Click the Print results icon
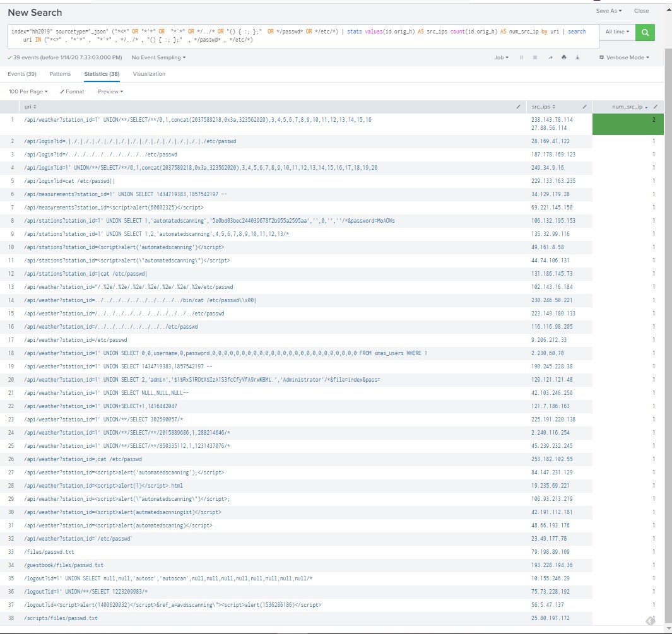The height and width of the screenshot is (634, 672). [563, 57]
